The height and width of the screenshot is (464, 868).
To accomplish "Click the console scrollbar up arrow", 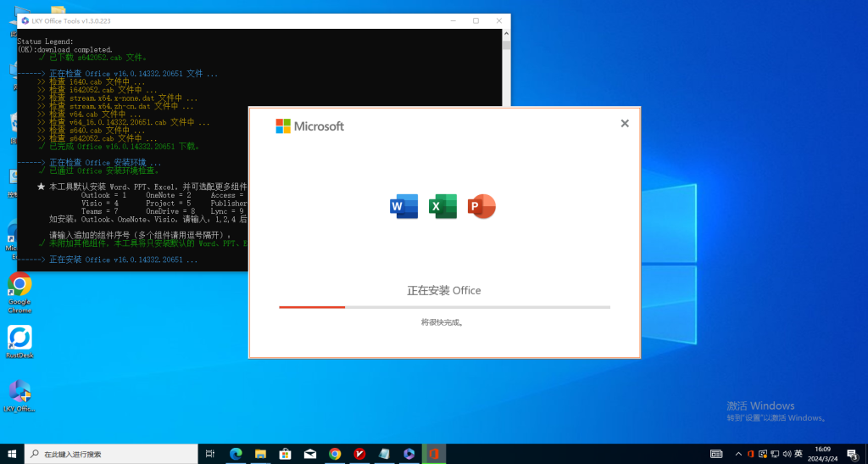I will pos(506,33).
